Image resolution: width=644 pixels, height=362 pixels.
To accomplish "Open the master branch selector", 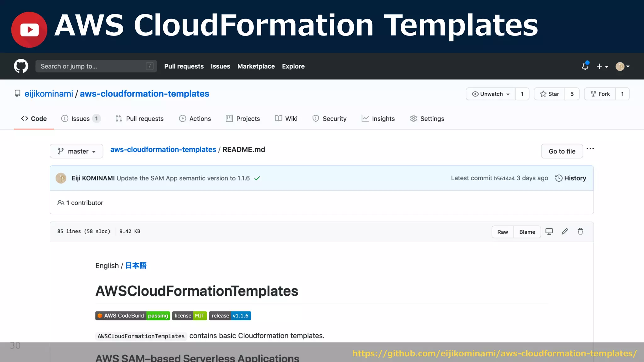I will coord(76,151).
